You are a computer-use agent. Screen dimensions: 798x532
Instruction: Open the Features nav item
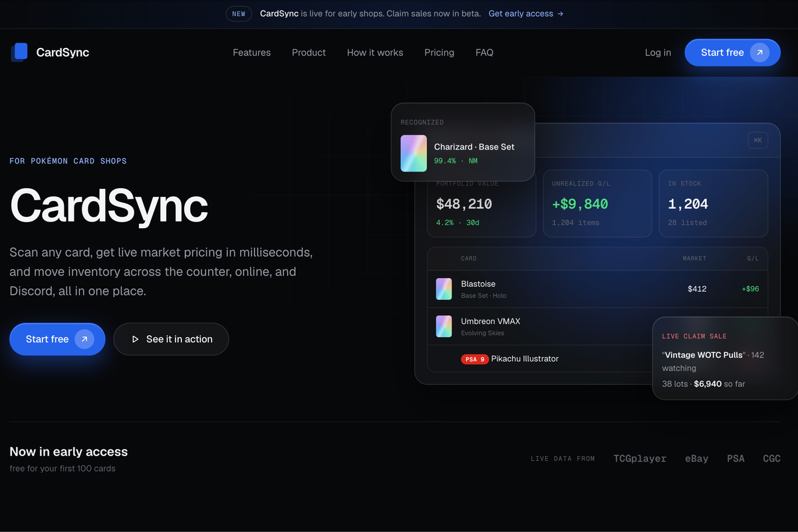click(251, 53)
